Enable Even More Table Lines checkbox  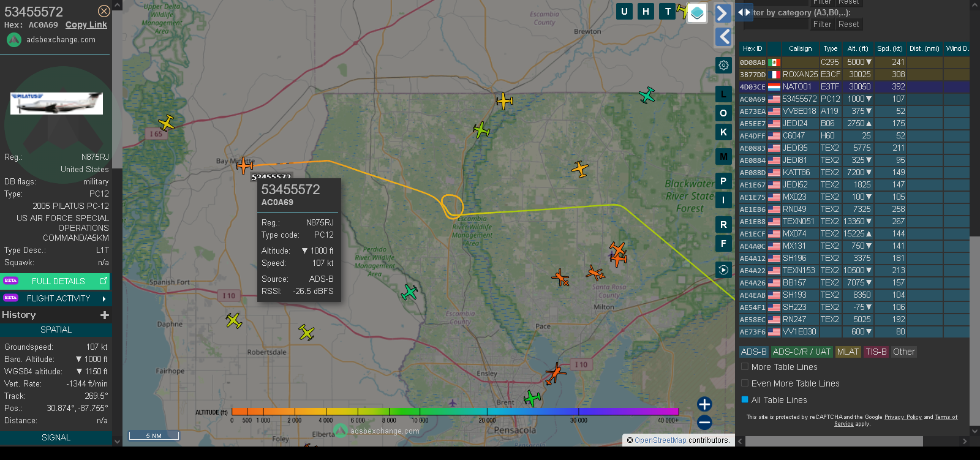pos(745,383)
